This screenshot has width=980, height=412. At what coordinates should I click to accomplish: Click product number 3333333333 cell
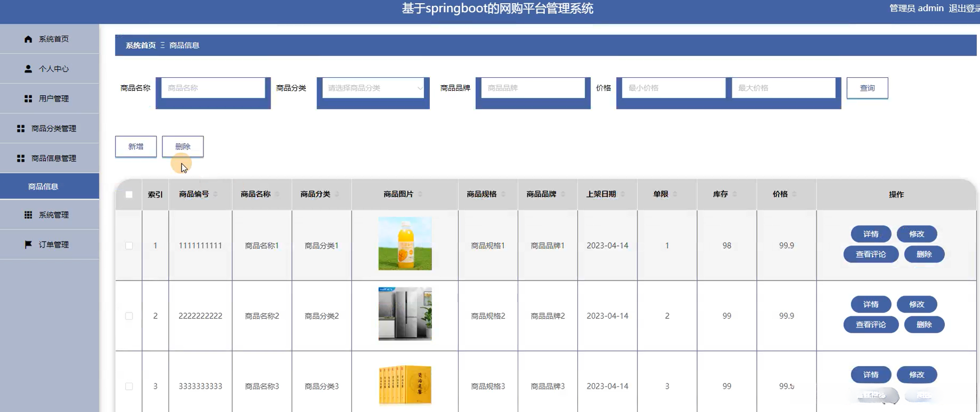(200, 386)
